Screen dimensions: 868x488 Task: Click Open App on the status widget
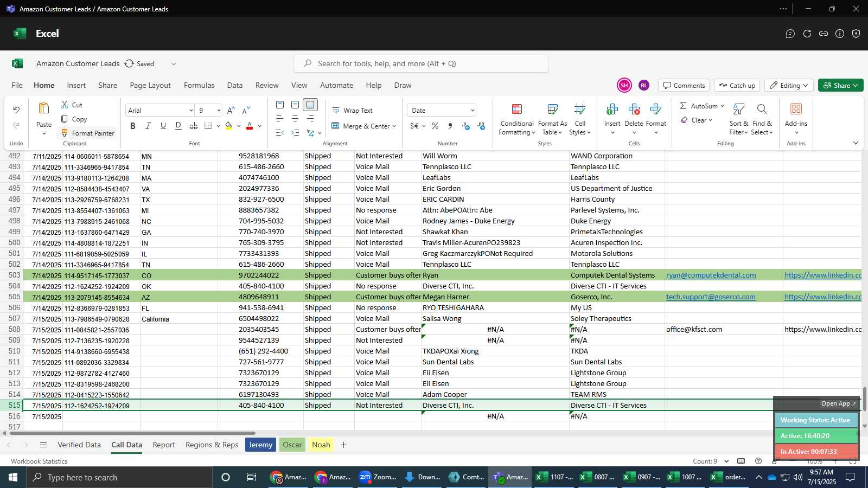click(838, 403)
